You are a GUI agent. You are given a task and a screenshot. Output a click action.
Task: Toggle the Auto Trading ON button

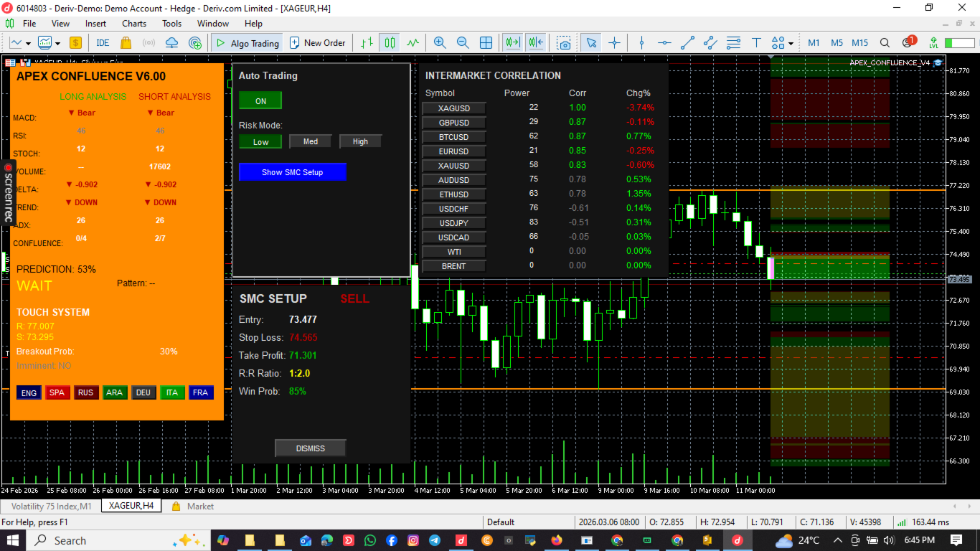(260, 101)
